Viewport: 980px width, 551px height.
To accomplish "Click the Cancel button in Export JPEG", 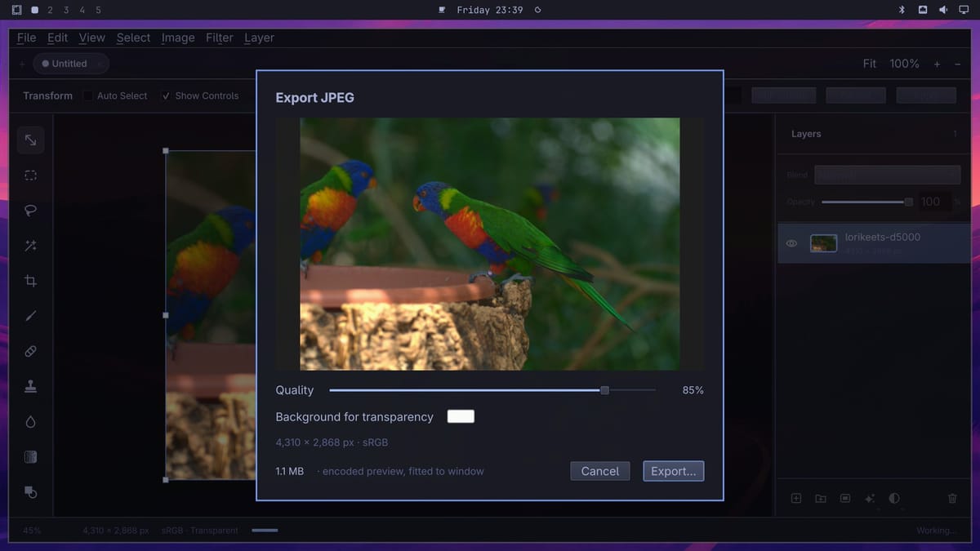I will tap(600, 471).
